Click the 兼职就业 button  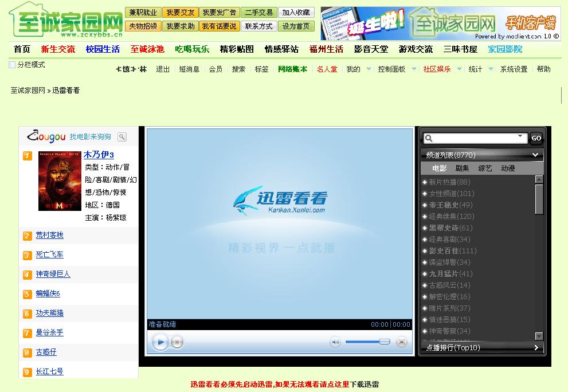coord(143,13)
